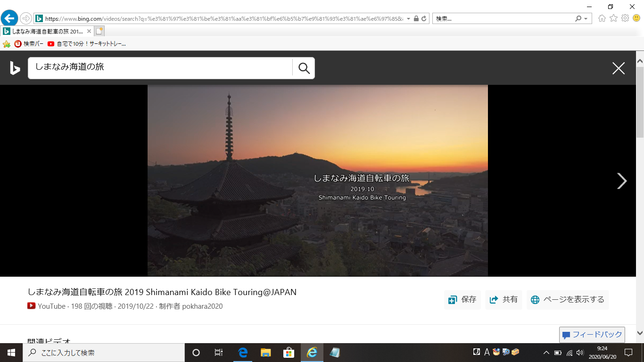Expand the address bar dropdown arrow

[x=408, y=19]
